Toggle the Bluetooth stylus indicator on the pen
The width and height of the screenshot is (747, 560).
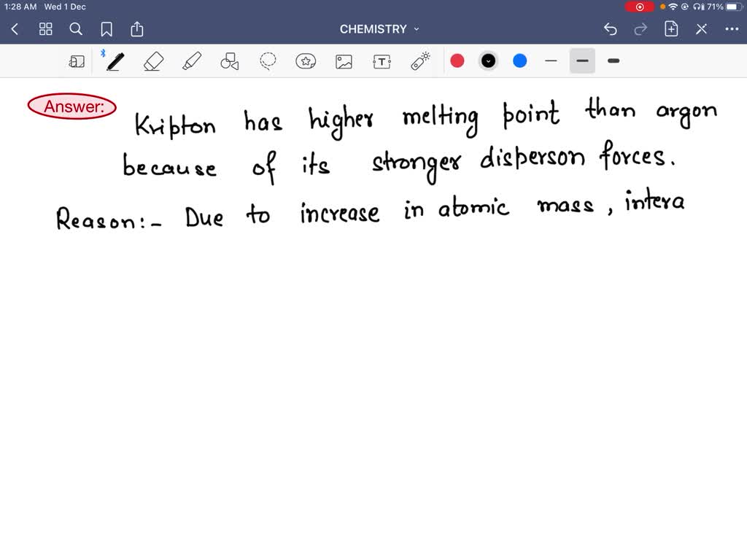103,52
